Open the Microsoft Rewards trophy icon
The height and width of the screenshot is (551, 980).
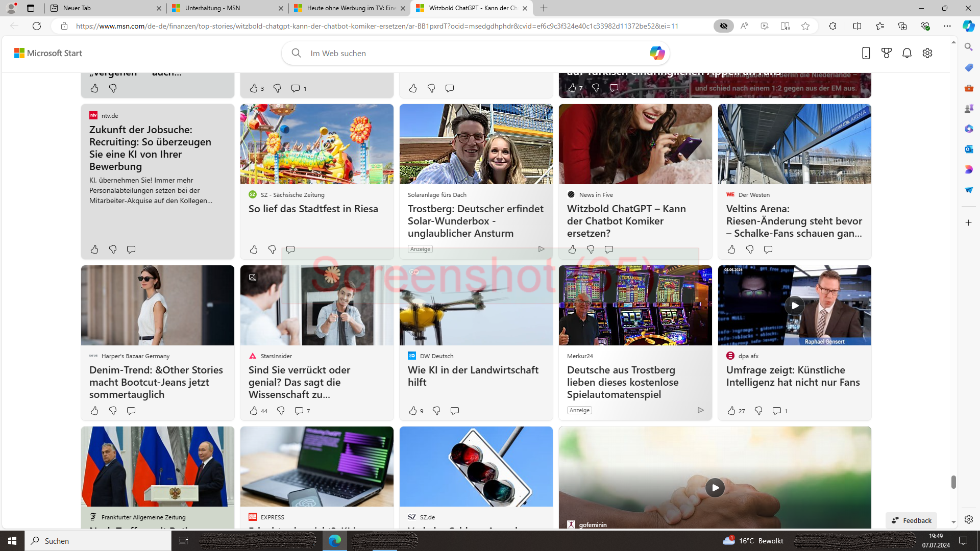[x=887, y=53]
